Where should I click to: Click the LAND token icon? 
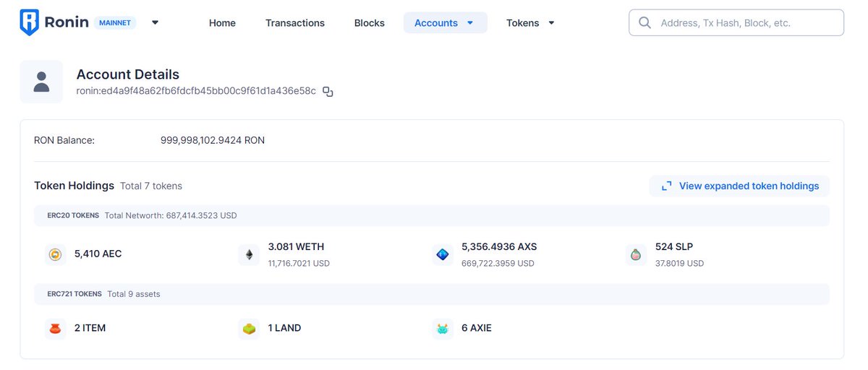pyautogui.click(x=249, y=328)
